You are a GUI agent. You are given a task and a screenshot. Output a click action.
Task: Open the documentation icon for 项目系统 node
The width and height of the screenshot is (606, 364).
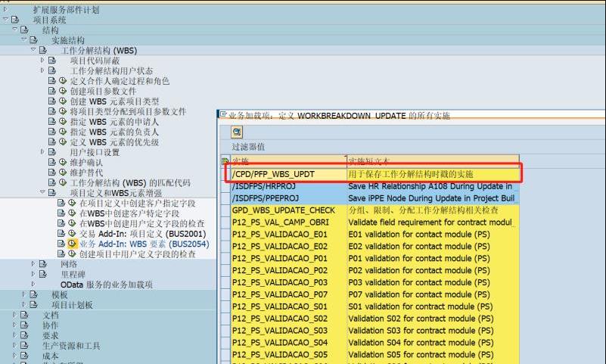tap(15, 20)
